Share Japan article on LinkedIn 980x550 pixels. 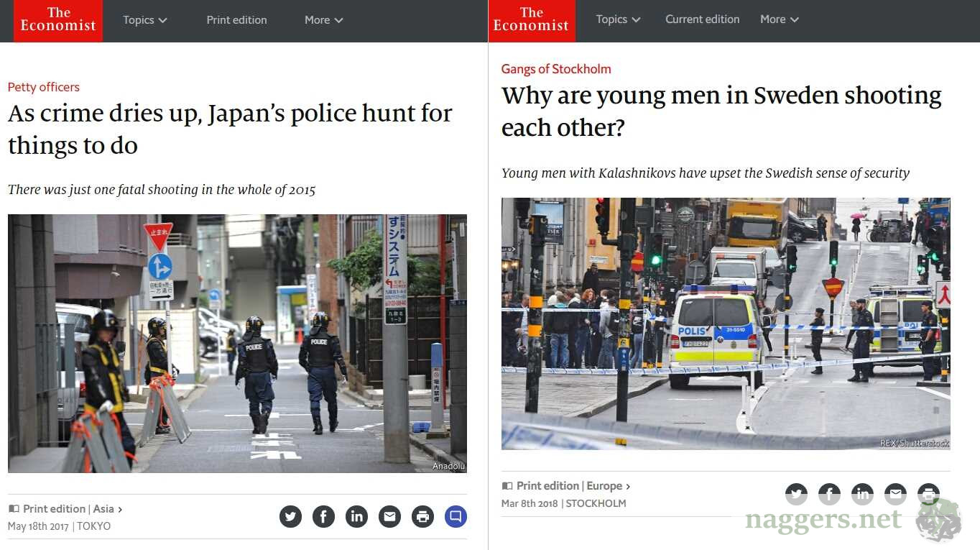pyautogui.click(x=356, y=516)
